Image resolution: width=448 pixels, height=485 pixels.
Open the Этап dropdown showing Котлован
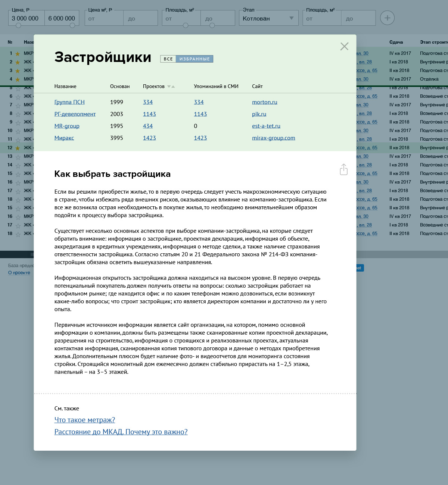(268, 18)
